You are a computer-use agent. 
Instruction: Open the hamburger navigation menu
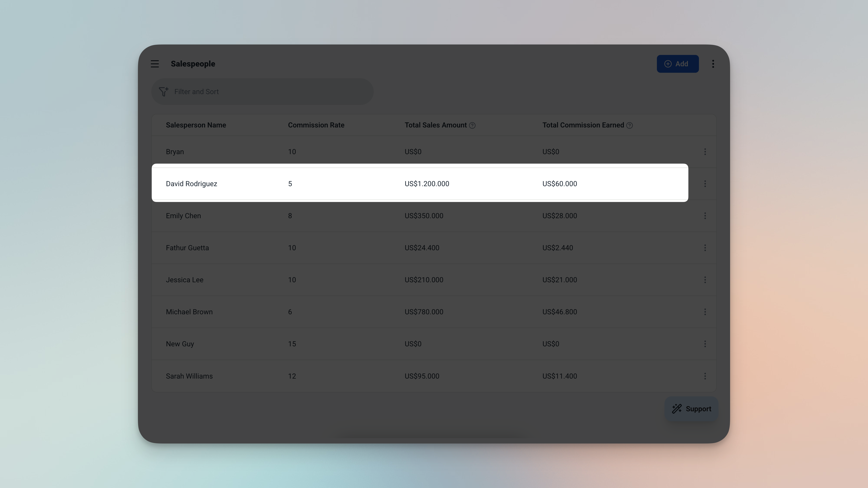click(155, 64)
